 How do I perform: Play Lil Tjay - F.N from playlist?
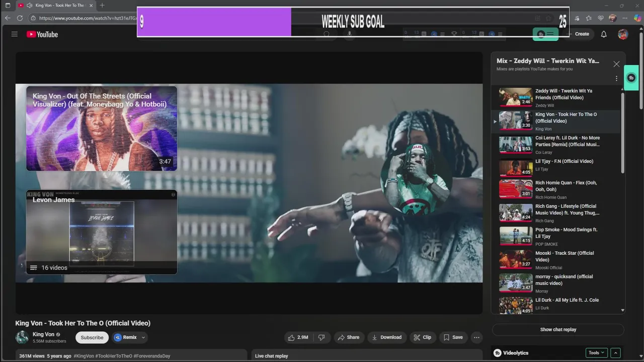pyautogui.click(x=556, y=168)
